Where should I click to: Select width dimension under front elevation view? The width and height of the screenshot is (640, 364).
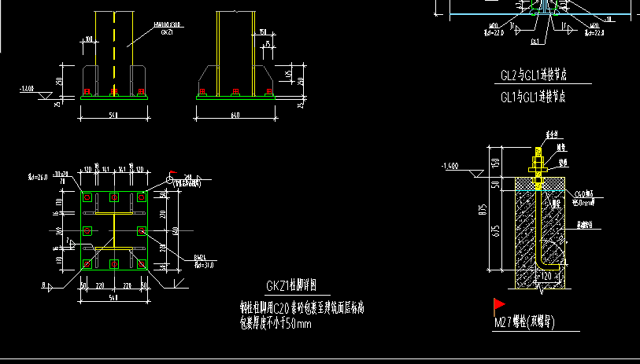(x=113, y=116)
